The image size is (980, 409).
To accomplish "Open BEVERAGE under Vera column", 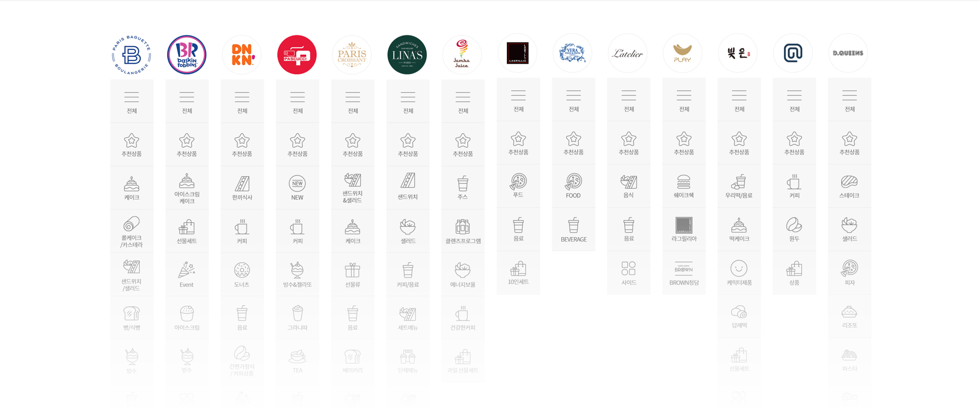I will (x=573, y=230).
